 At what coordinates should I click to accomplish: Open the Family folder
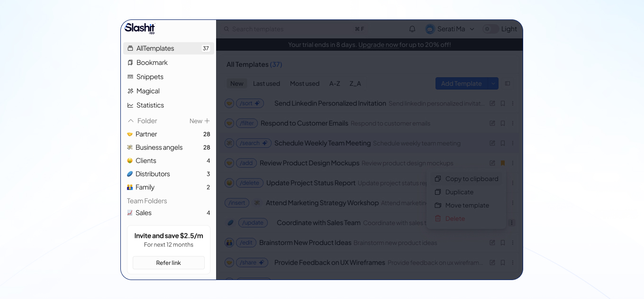[x=169, y=187]
